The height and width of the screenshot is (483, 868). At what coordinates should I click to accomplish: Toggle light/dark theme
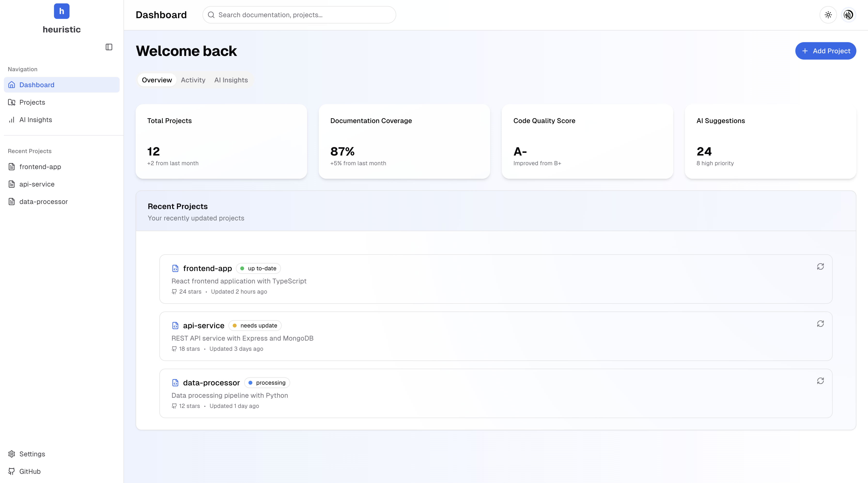[828, 15]
